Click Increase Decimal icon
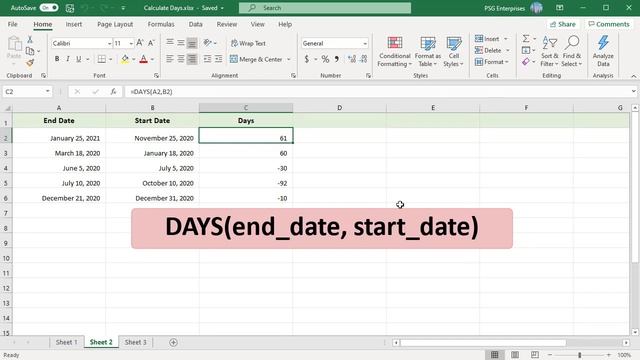640x360 pixels. click(x=352, y=59)
